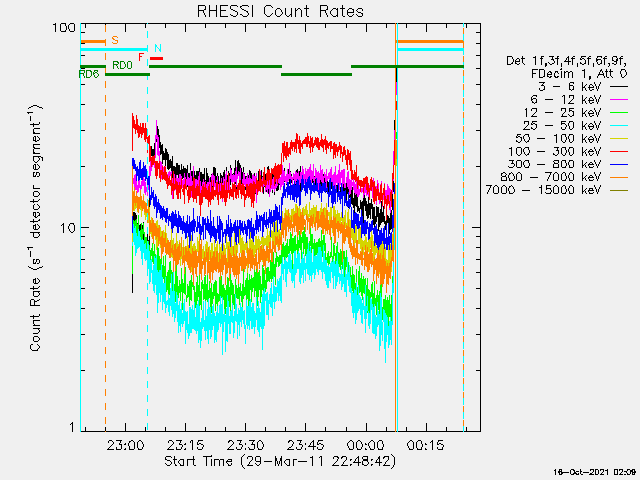Click the long orange bar at top right of plot
Viewport: 640px width, 480px height.
coord(431,42)
